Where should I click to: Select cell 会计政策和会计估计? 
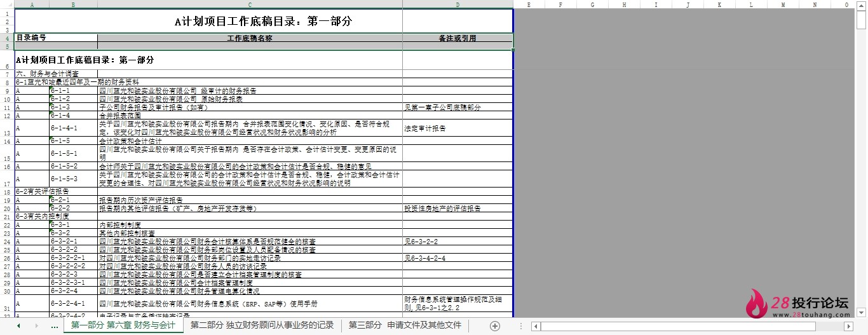coord(250,141)
